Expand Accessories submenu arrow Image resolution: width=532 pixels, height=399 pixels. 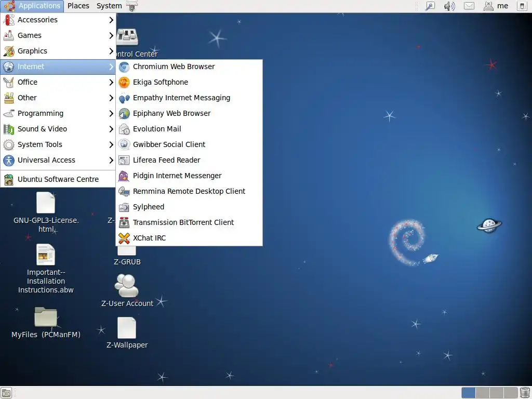coord(111,20)
